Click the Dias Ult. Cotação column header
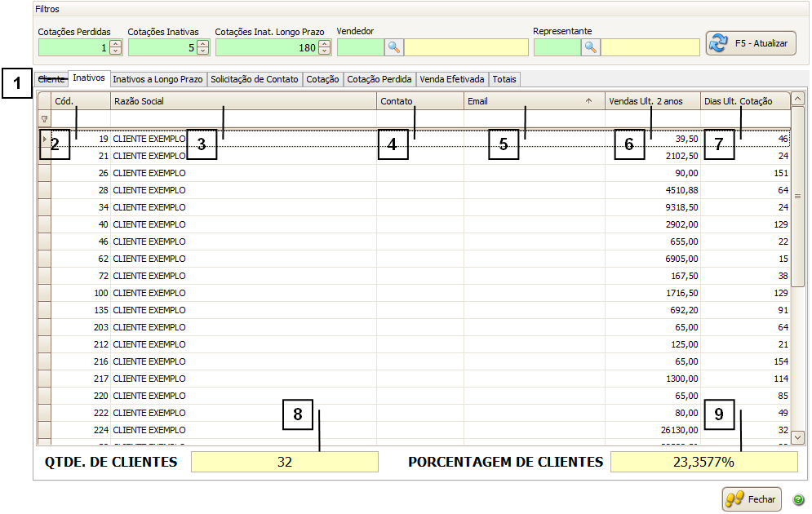 click(744, 101)
